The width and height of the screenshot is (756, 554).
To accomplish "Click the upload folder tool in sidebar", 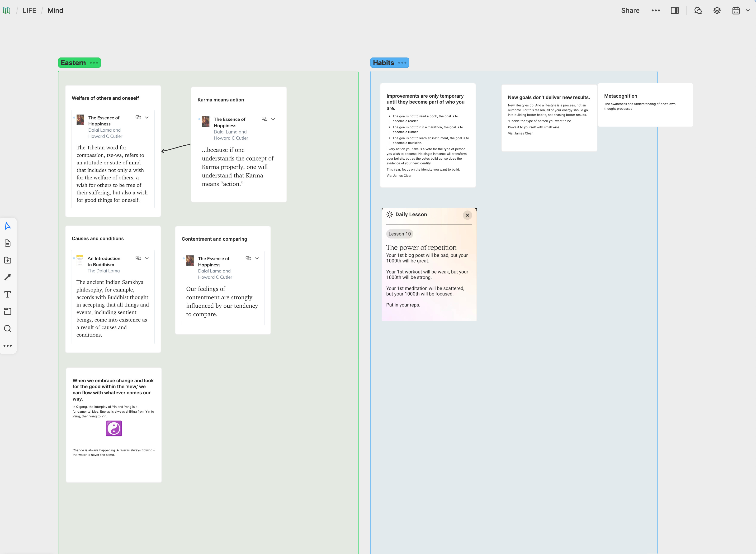I will 8,260.
